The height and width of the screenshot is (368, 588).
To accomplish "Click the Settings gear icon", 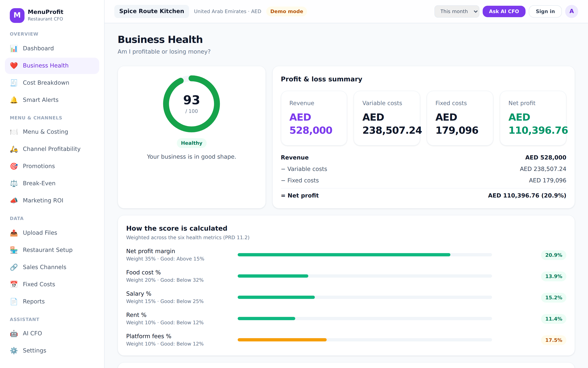I will point(14,350).
